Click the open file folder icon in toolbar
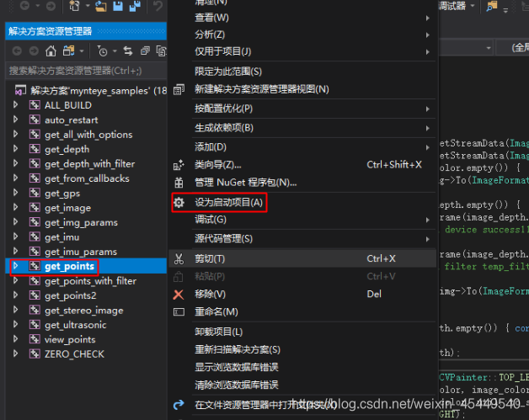Image resolution: width=529 pixels, height=420 pixels. click(100, 6)
